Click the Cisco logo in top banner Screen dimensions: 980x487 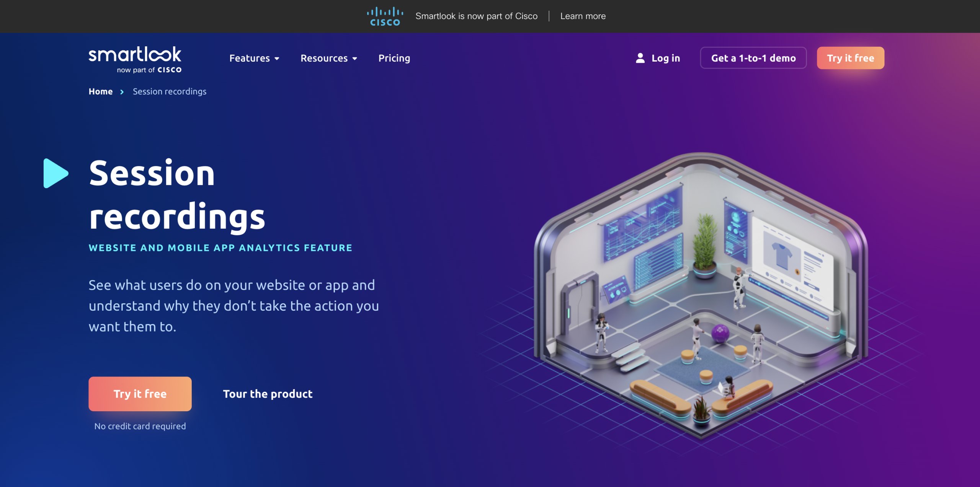pyautogui.click(x=385, y=16)
